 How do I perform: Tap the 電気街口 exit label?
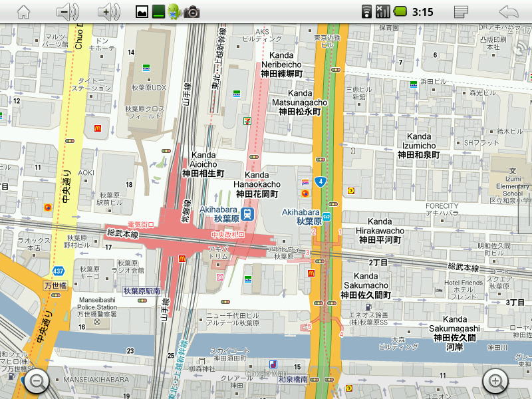point(141,225)
